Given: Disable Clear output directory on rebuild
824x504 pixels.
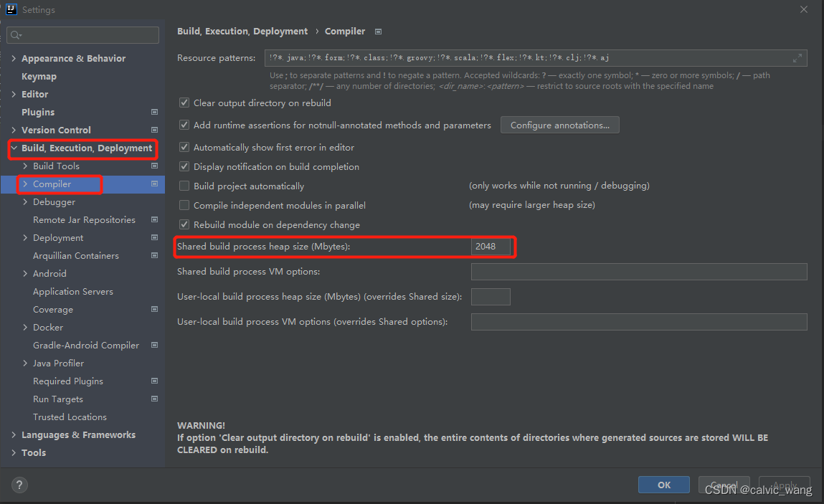Looking at the screenshot, I should [x=184, y=103].
